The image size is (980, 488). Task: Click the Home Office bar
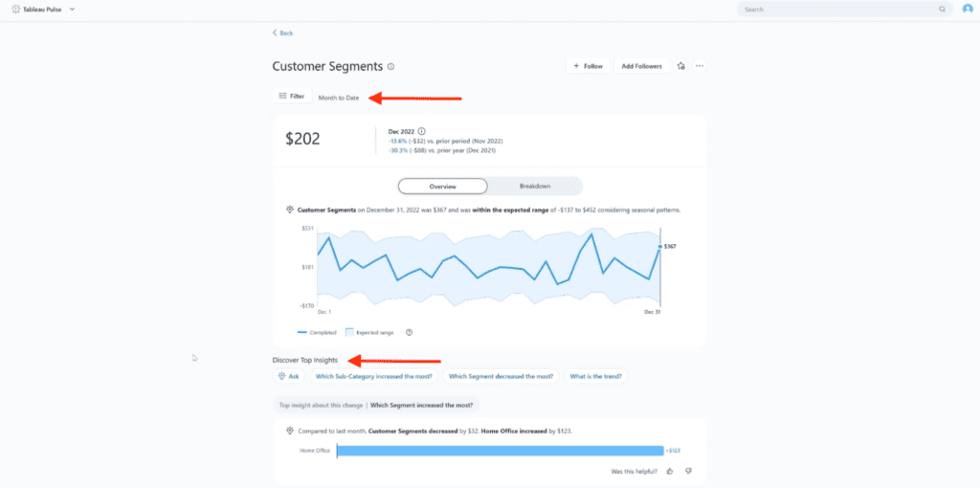click(x=500, y=451)
